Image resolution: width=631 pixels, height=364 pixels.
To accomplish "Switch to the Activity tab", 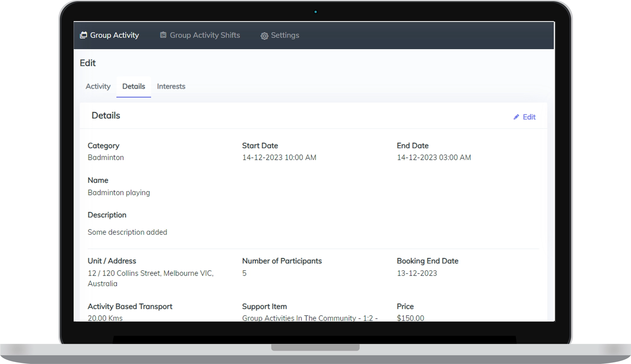I will [x=98, y=86].
